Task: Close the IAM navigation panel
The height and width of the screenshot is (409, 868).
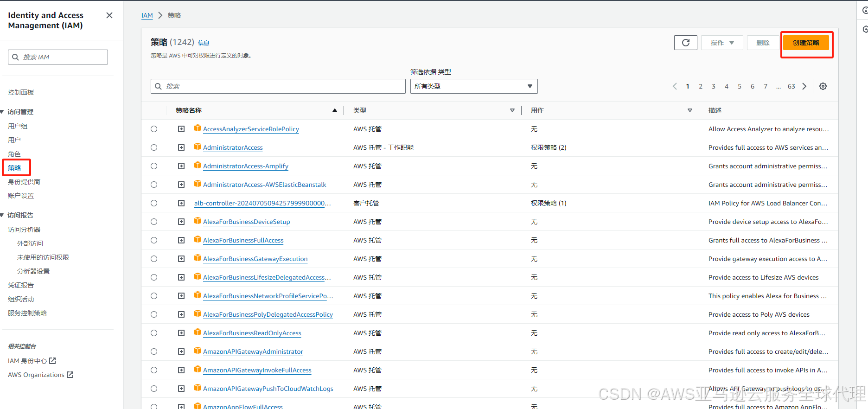Action: coord(109,15)
